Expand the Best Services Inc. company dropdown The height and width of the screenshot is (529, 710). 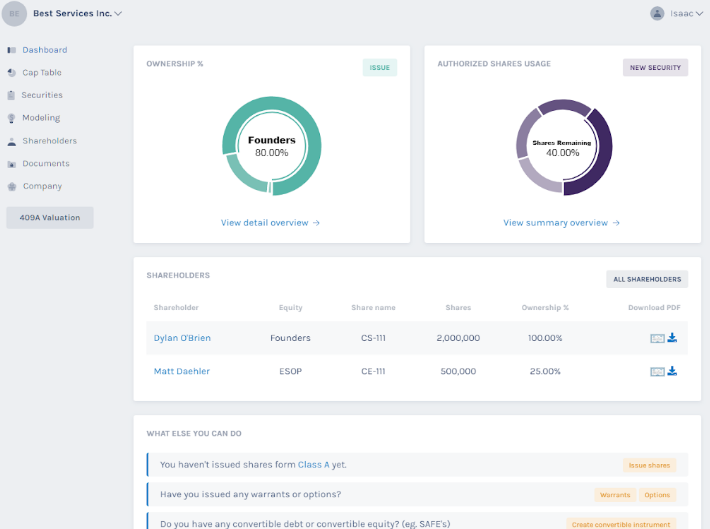coord(118,14)
